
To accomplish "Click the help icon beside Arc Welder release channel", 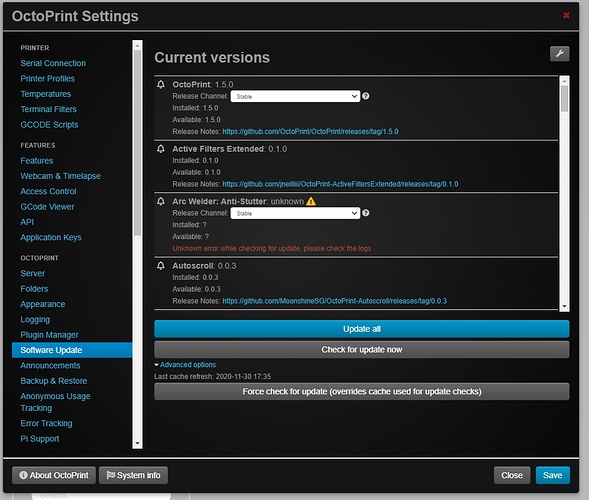I will pyautogui.click(x=365, y=213).
